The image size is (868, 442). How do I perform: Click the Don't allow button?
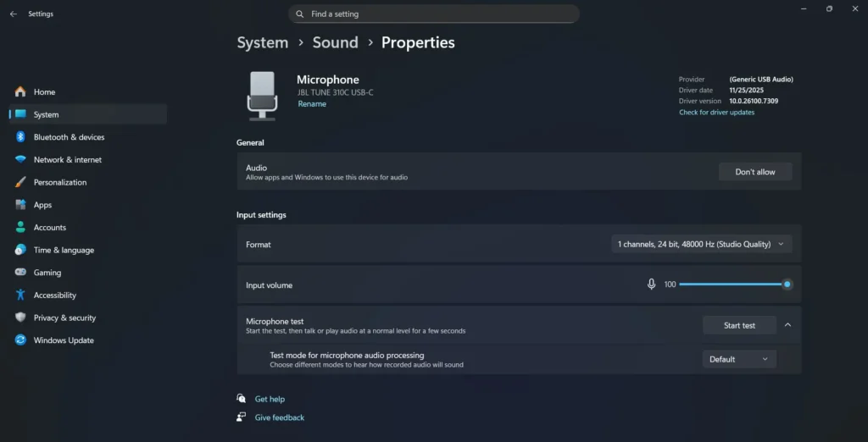755,172
